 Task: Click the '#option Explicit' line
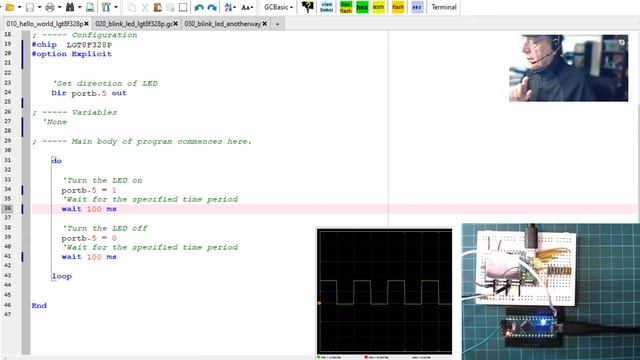71,54
